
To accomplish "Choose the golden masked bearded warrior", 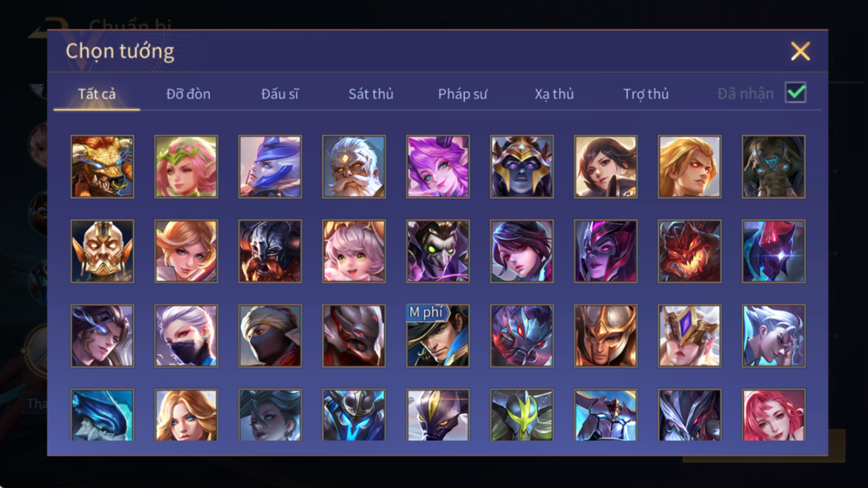I will 102,251.
